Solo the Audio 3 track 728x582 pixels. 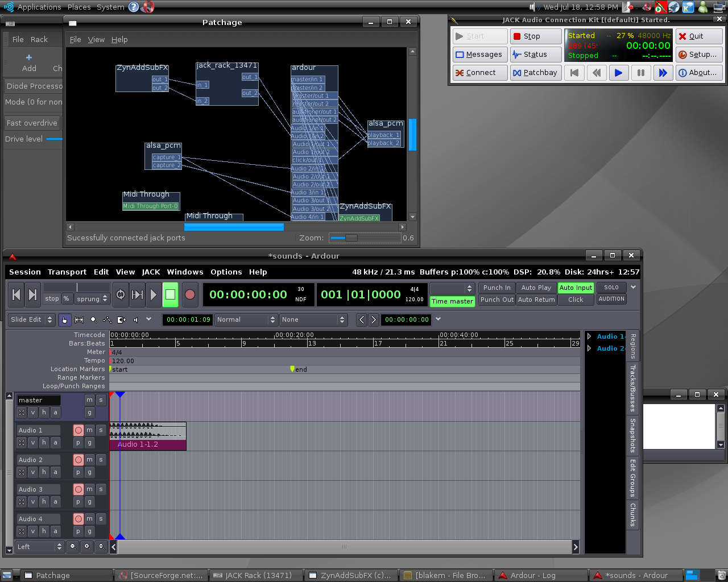point(101,489)
